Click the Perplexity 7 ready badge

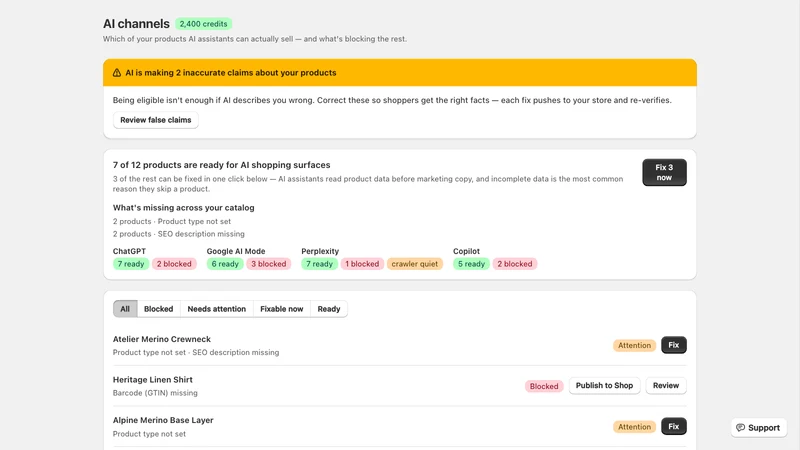(x=319, y=264)
